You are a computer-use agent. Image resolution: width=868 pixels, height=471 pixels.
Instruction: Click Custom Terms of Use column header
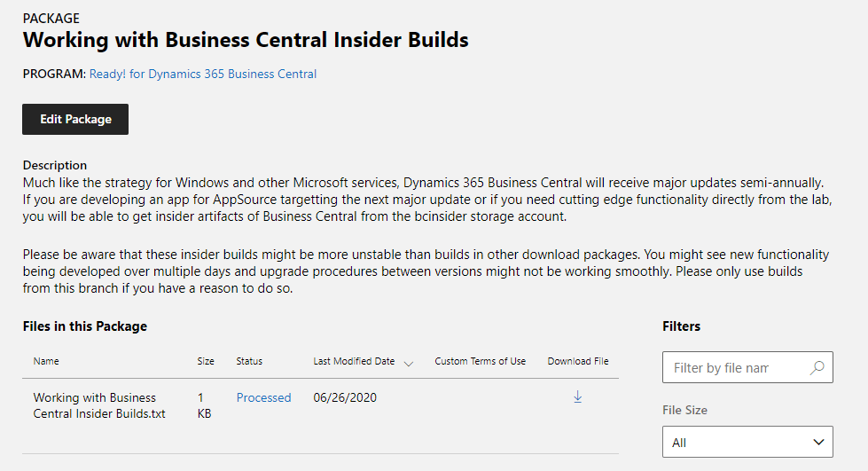(480, 361)
